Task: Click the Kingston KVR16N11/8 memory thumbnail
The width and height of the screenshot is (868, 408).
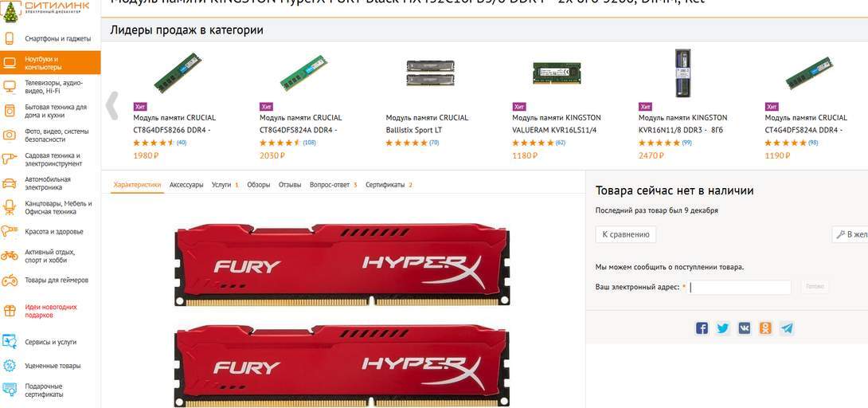Action: [x=682, y=73]
